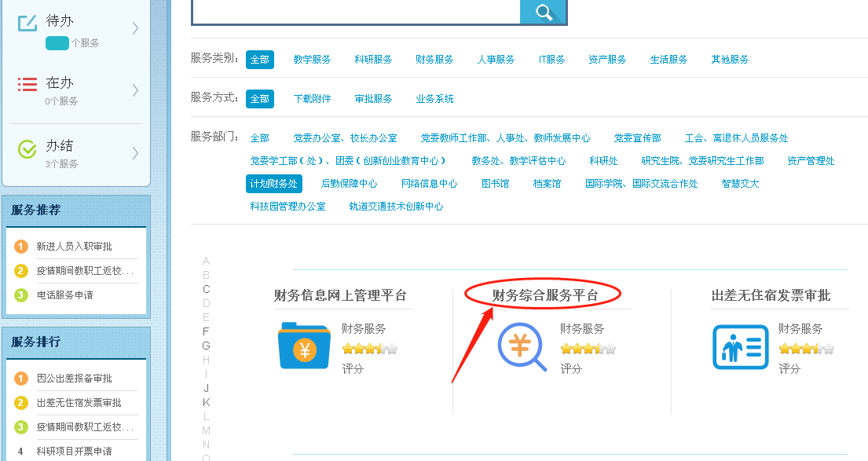Open the 在办 in-progress list icon
This screenshot has width=868, height=461.
27,84
